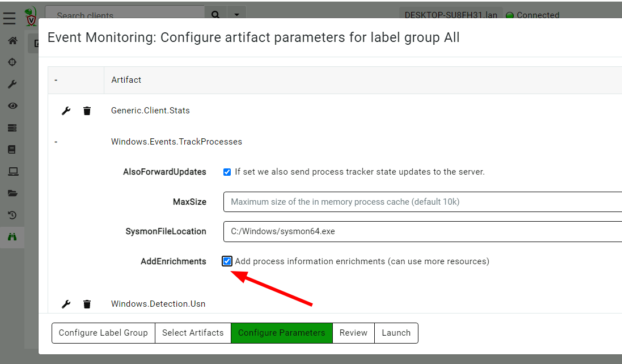Disable the AlsoForwardUpdates checkbox
This screenshot has height=364, width=622.
(227, 171)
